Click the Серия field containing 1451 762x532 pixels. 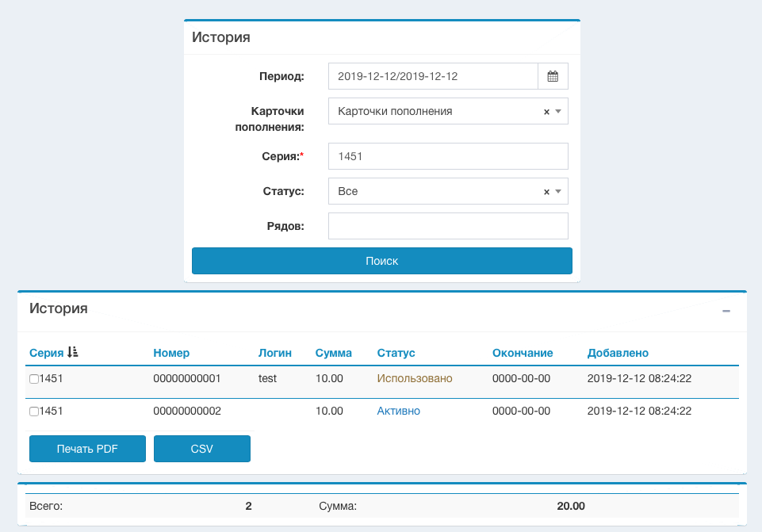tap(448, 157)
